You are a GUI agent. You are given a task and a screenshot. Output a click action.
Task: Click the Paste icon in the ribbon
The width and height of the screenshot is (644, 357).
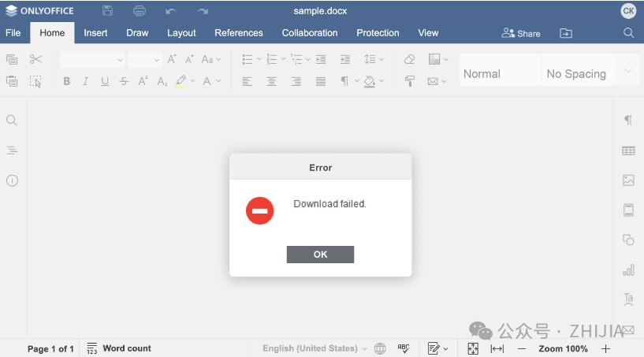point(12,81)
